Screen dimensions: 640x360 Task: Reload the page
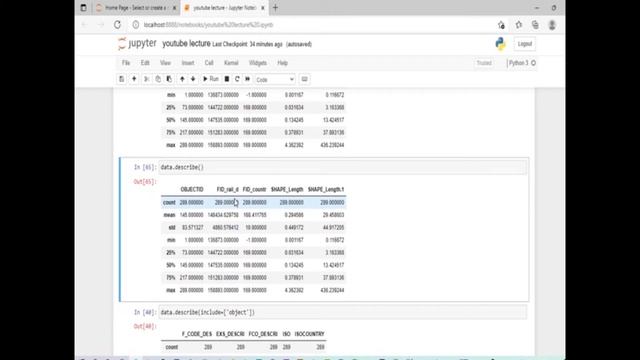click(118, 25)
